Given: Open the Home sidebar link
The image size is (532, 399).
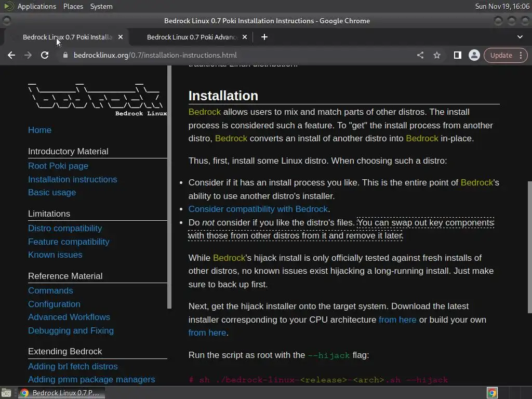Looking at the screenshot, I should pos(39,130).
